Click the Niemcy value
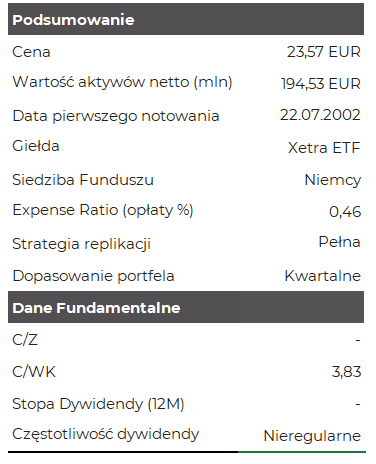Screen dimensions: 376x464 (x=333, y=180)
